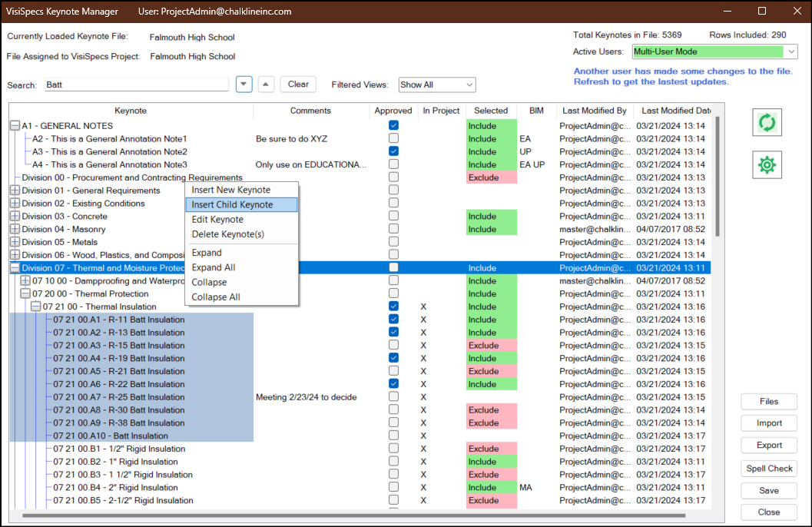The height and width of the screenshot is (527, 812).
Task: Click the green refresh icon
Action: click(x=767, y=121)
